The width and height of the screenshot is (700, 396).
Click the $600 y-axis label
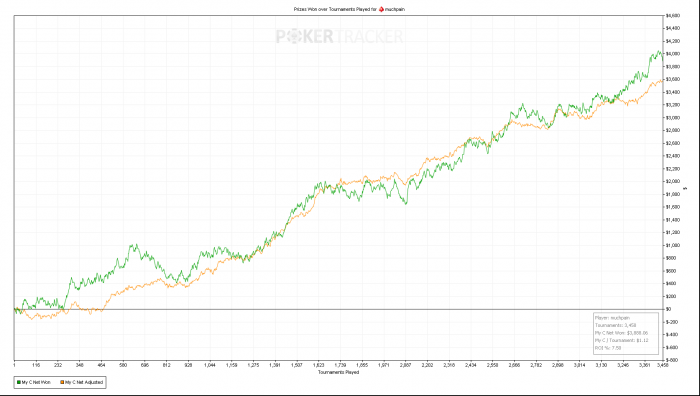(671, 271)
